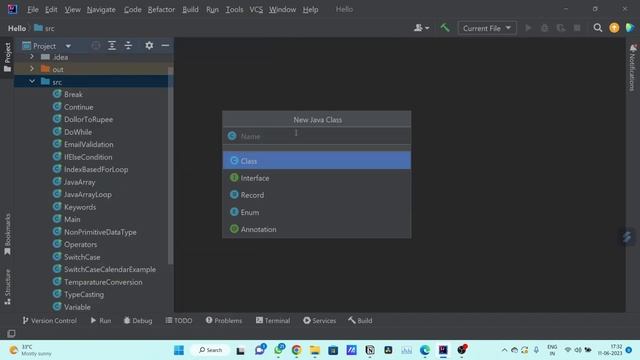Open the Build tool window at bottom
Image resolution: width=640 pixels, height=360 pixels.
point(360,321)
